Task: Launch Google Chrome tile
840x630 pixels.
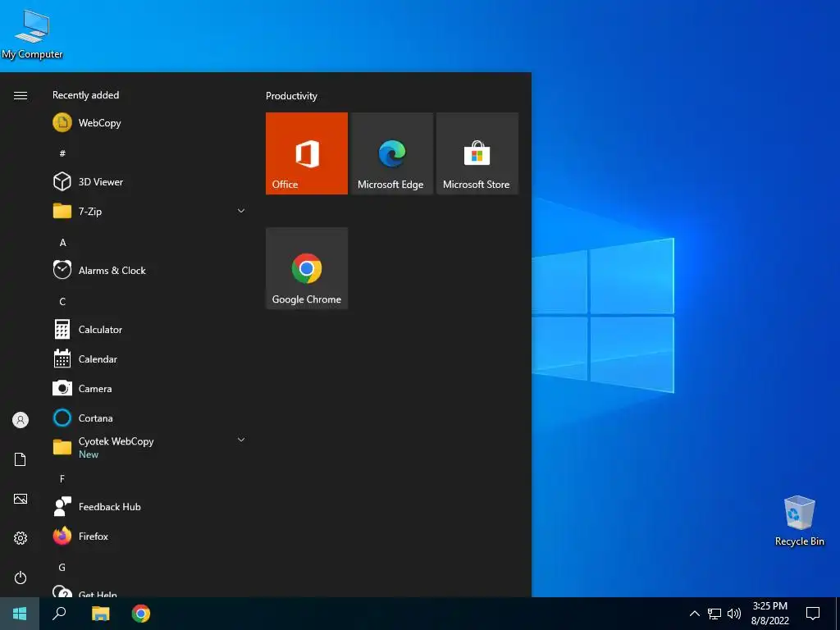Action: pyautogui.click(x=307, y=268)
